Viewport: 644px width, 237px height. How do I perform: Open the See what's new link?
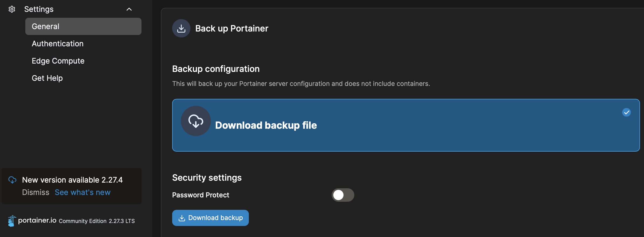(83, 192)
